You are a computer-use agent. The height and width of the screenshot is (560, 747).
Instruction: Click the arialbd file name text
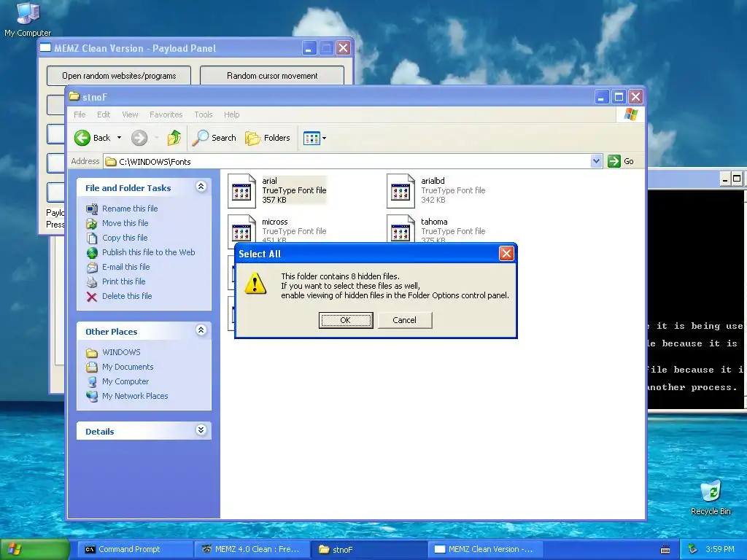click(433, 181)
